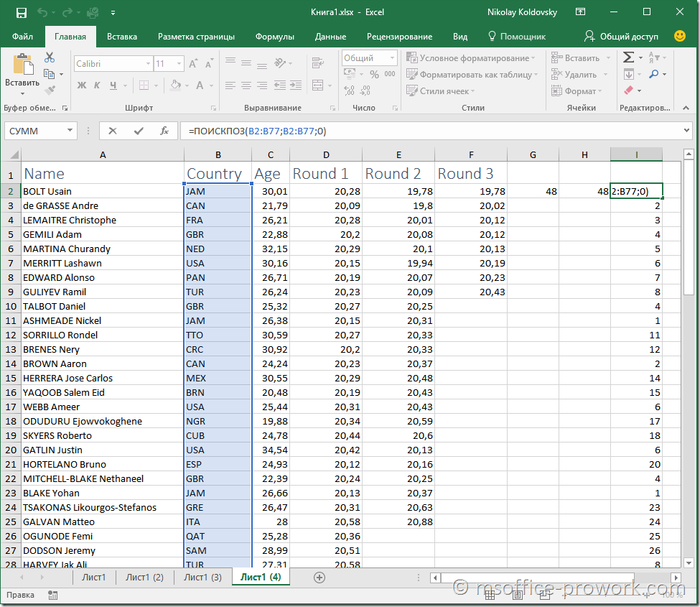
Task: Confirm formula entry with the checkmark
Action: (x=139, y=131)
